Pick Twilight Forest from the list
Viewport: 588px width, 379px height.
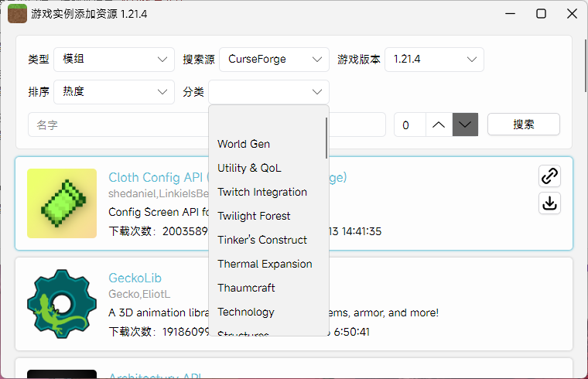coord(254,216)
